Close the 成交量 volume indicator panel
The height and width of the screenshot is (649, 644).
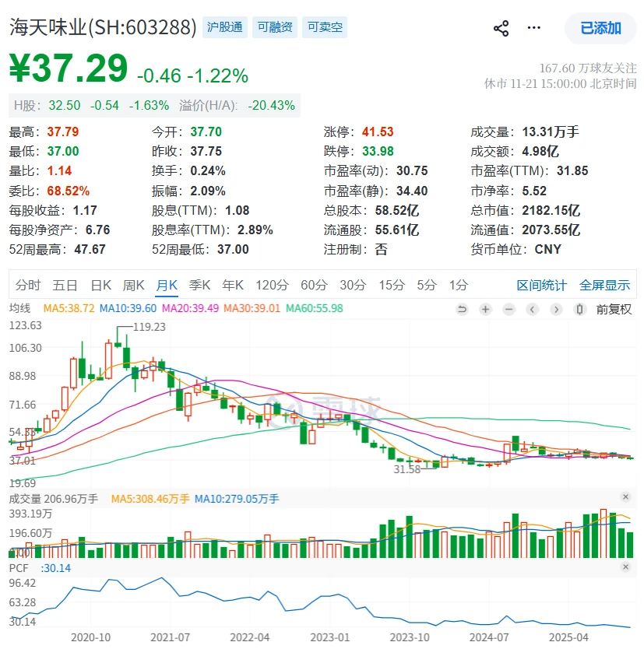coord(626,496)
